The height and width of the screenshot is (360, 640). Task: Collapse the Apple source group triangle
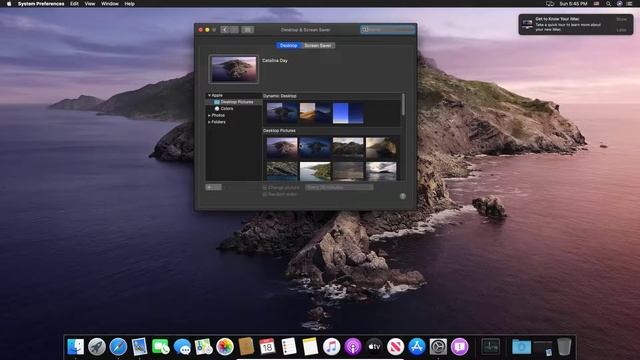[209, 95]
